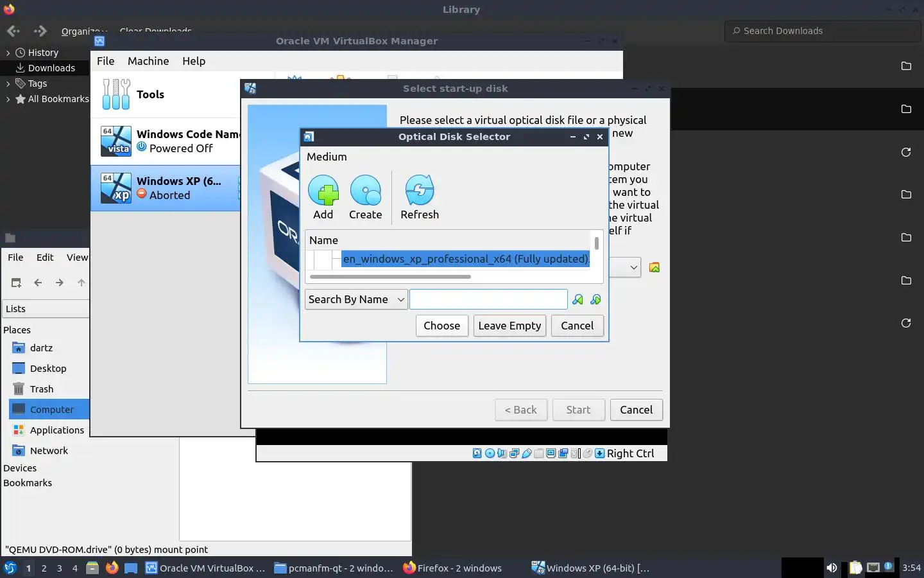Click the hard disk status bar indicator
The image size is (924, 578).
pos(477,453)
